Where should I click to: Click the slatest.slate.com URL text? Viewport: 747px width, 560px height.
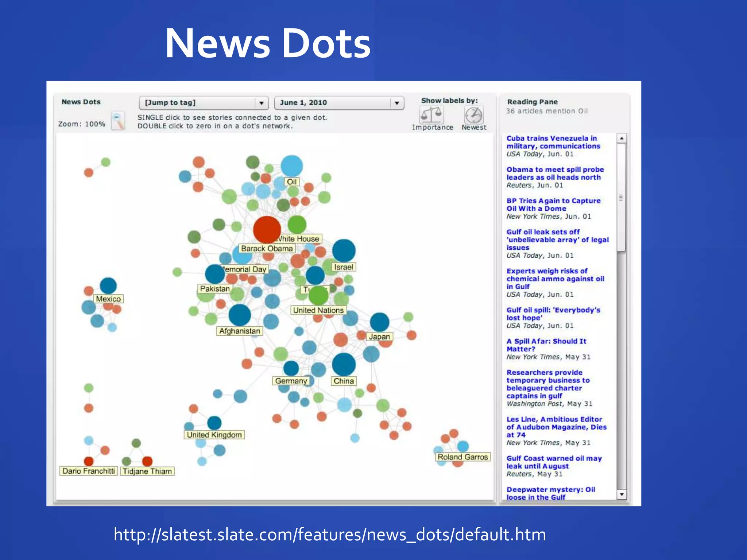pyautogui.click(x=330, y=534)
